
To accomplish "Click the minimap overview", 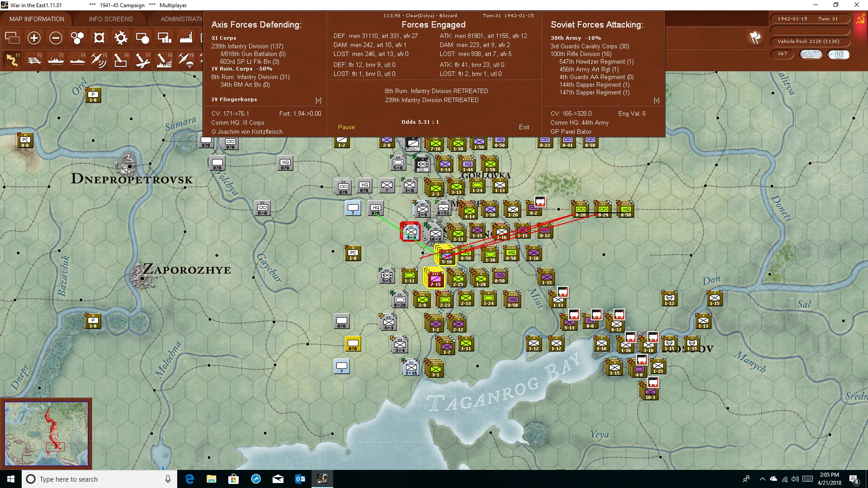I will coord(46,434).
